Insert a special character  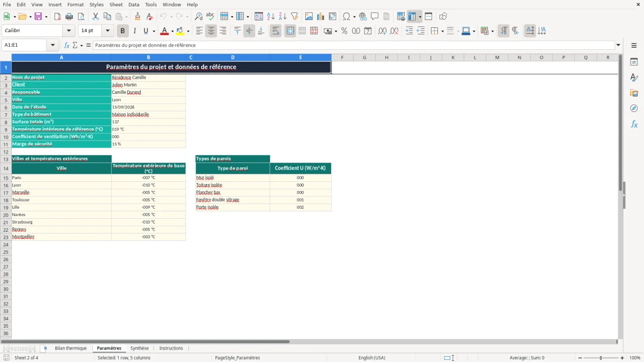click(x=347, y=17)
